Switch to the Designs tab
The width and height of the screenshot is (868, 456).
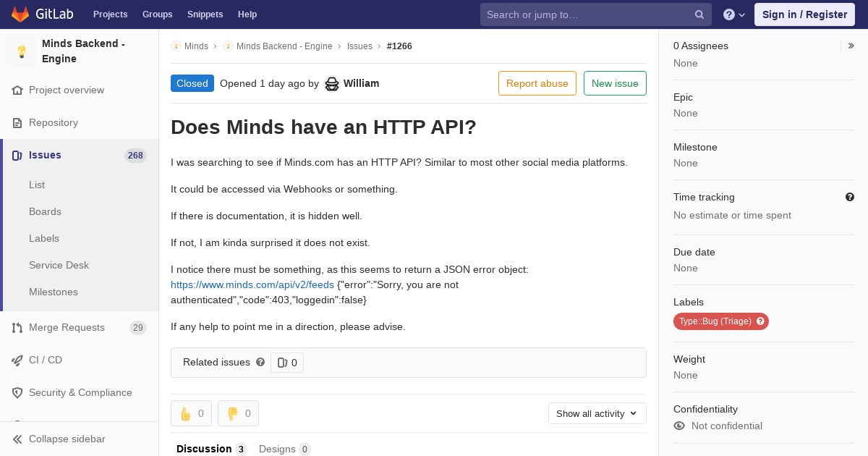284,449
